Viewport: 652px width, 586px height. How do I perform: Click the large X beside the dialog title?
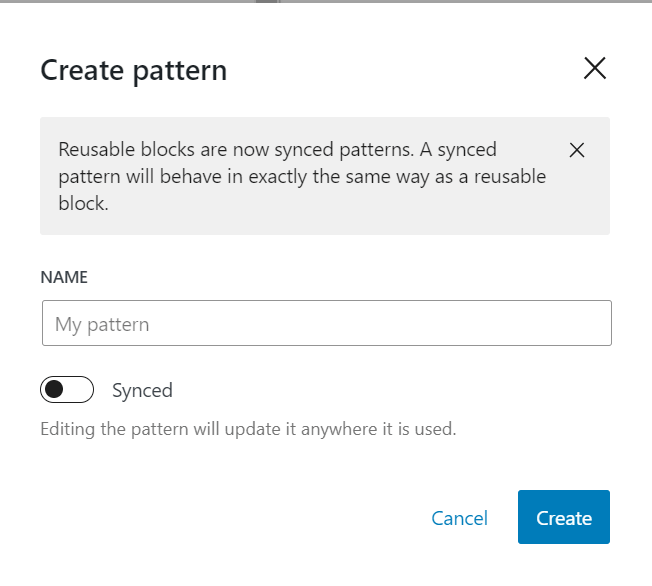coord(595,68)
